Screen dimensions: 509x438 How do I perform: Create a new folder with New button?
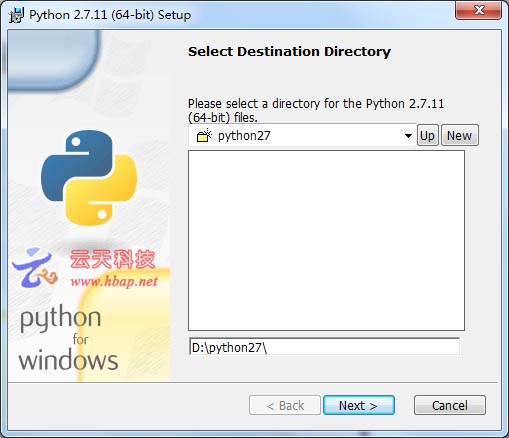tap(460, 135)
